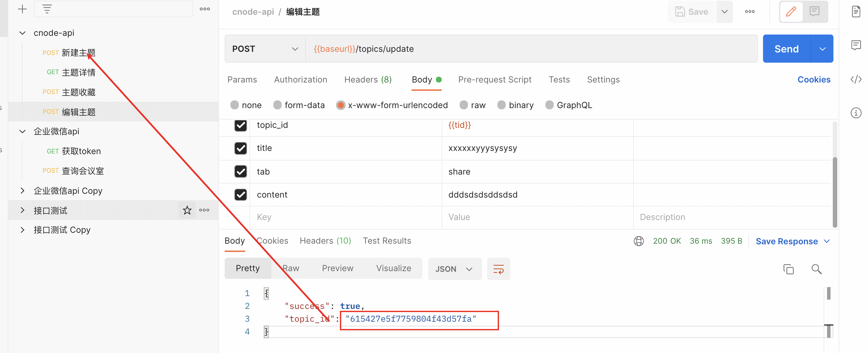Image resolution: width=868 pixels, height=353 pixels.
Task: Click the pencil edit mode icon
Action: [x=791, y=12]
